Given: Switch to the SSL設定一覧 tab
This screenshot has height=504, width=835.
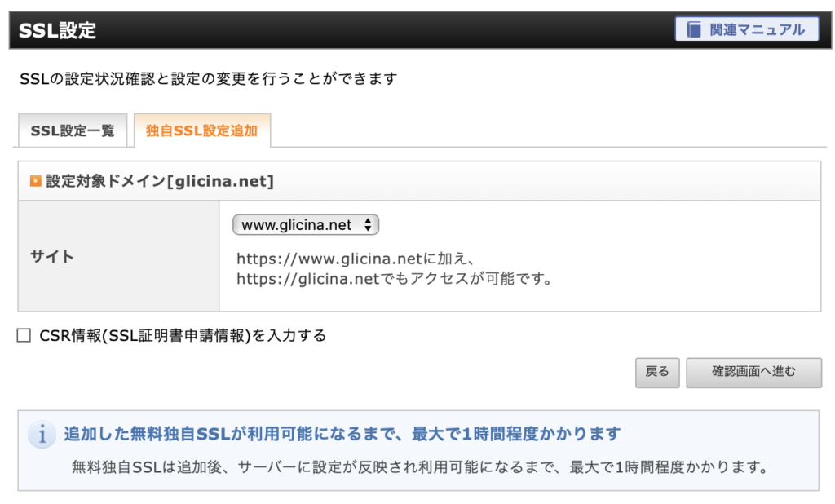Looking at the screenshot, I should pos(73,130).
